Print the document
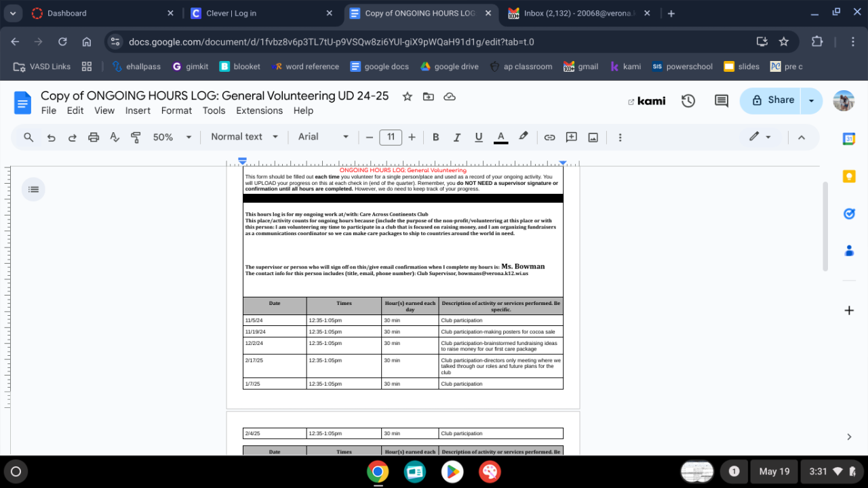 [x=94, y=137]
